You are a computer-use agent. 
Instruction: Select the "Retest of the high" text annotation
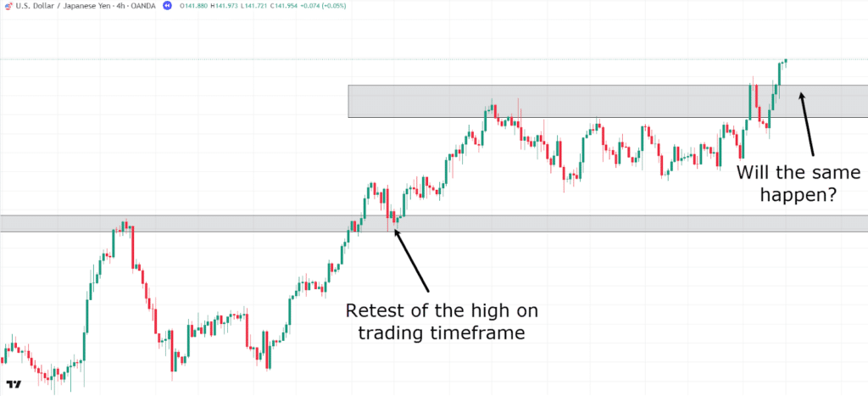(x=442, y=321)
